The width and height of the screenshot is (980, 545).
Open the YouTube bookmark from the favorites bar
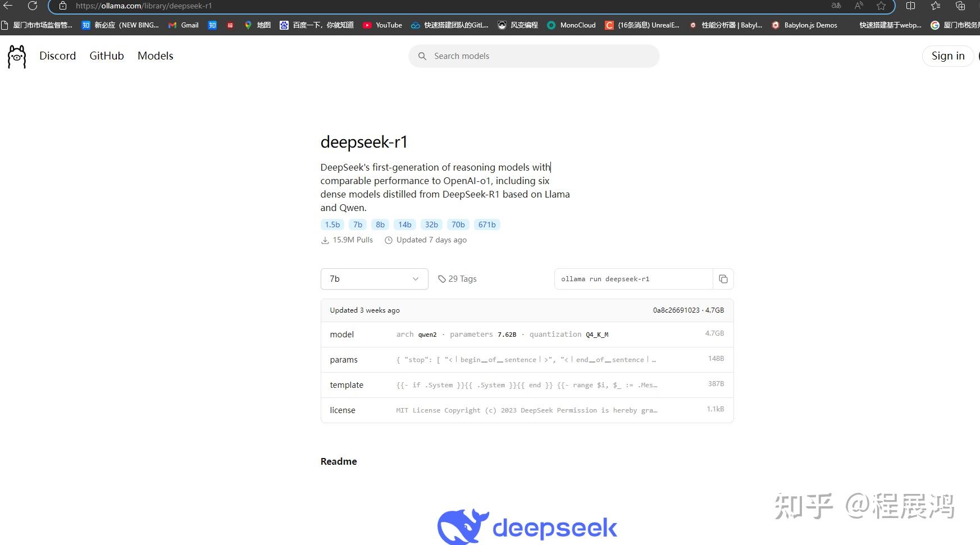382,25
